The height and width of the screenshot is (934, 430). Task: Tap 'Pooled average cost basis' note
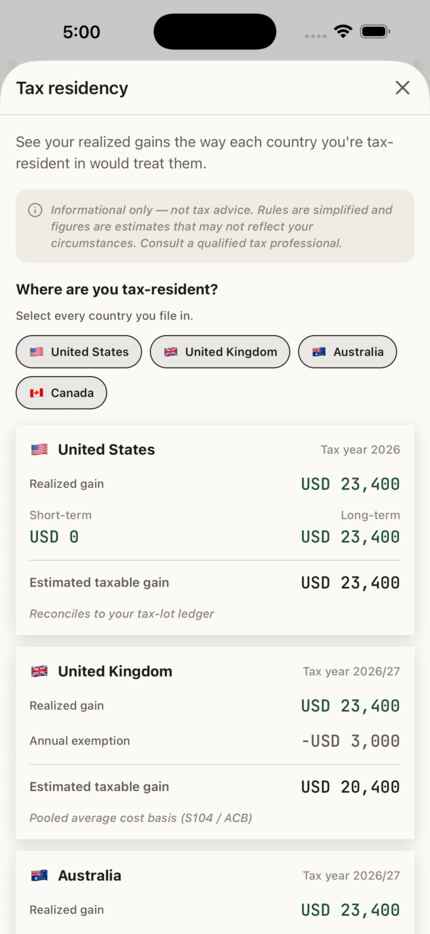click(141, 818)
